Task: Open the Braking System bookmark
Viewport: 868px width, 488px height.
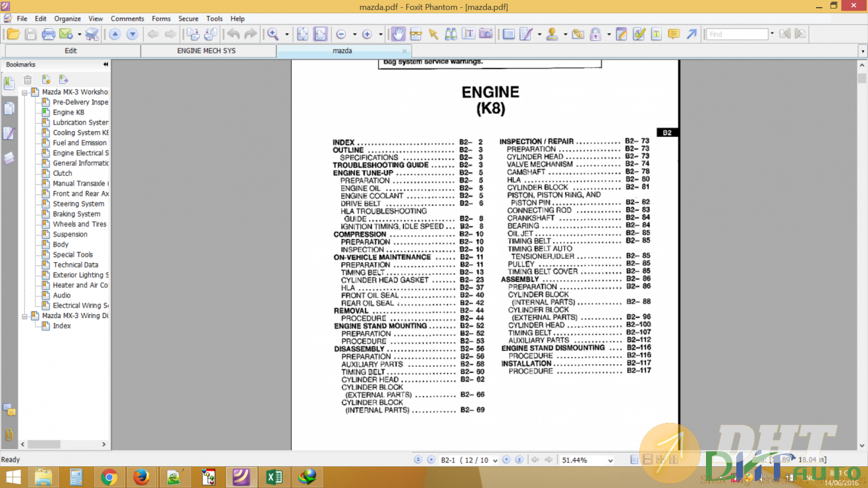Action: coord(77,214)
